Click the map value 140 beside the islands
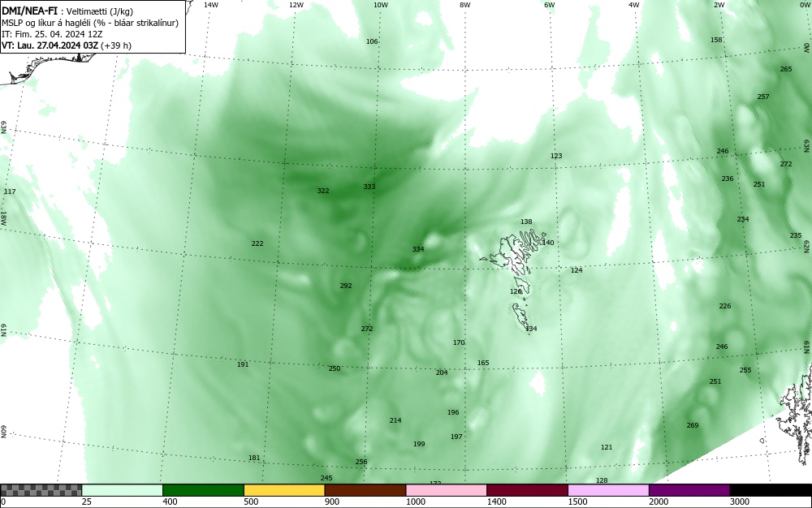812x508 pixels. pyautogui.click(x=548, y=243)
